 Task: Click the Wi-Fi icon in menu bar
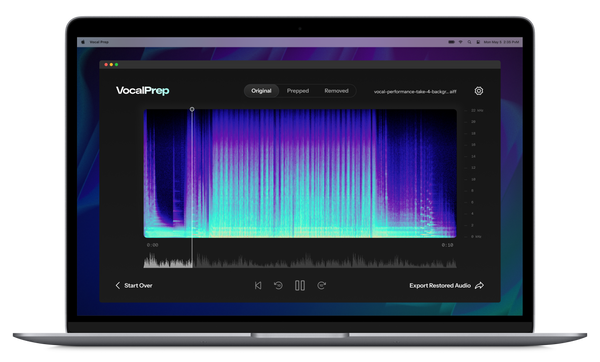pos(461,42)
